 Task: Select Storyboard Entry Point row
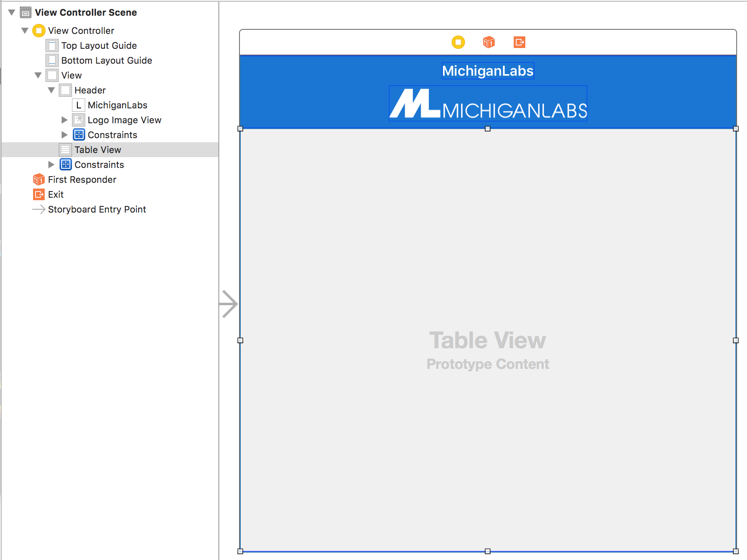click(110, 209)
